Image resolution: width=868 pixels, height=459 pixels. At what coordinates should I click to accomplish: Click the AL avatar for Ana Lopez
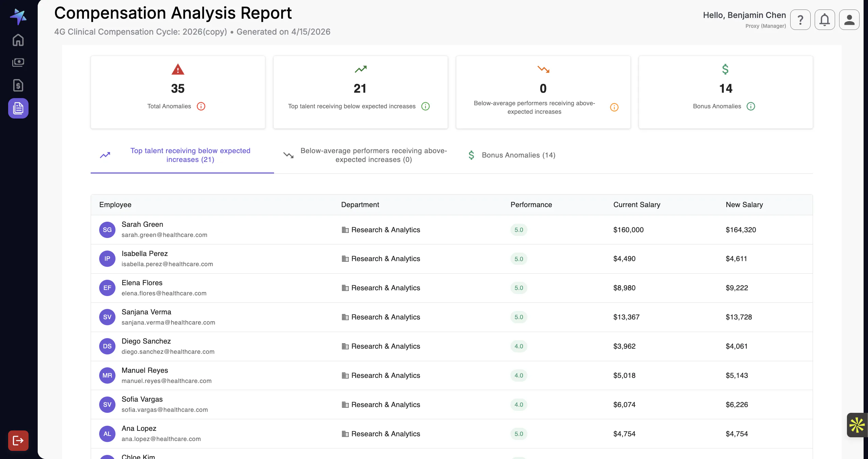coord(107,434)
